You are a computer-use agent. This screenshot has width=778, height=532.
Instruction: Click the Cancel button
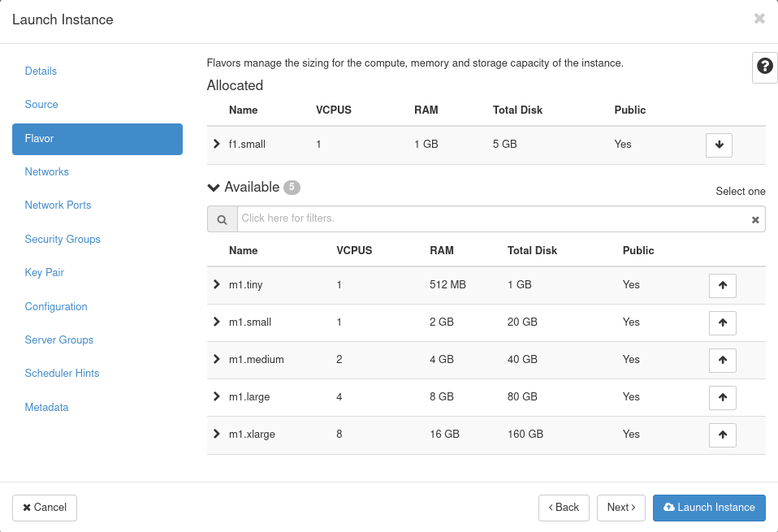click(x=45, y=508)
